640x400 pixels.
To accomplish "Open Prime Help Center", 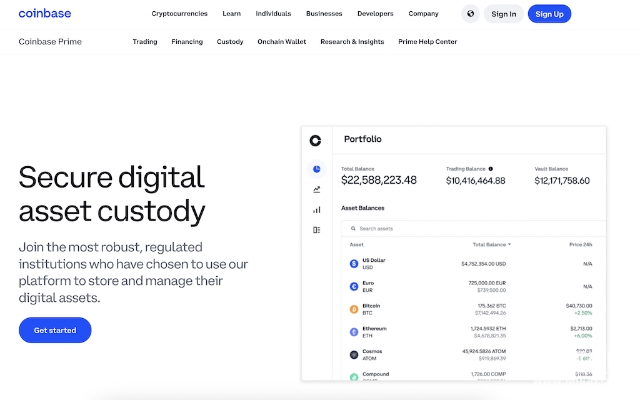I will pos(427,42).
